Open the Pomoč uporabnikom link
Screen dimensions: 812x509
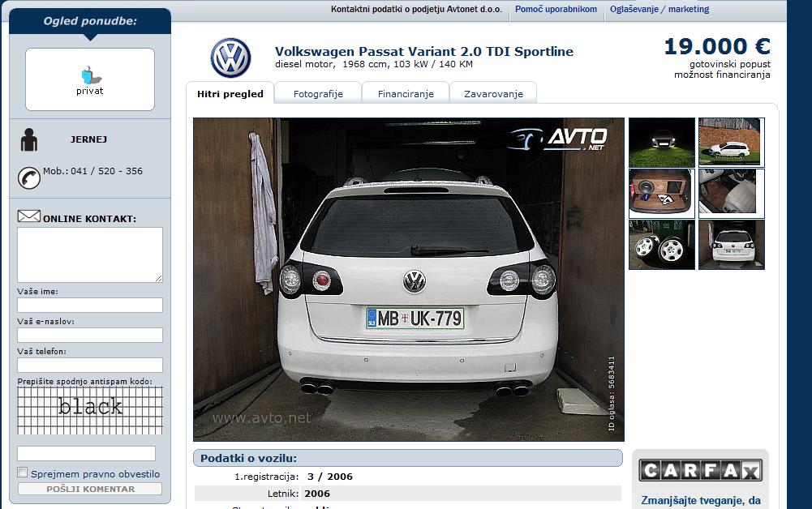(x=556, y=9)
